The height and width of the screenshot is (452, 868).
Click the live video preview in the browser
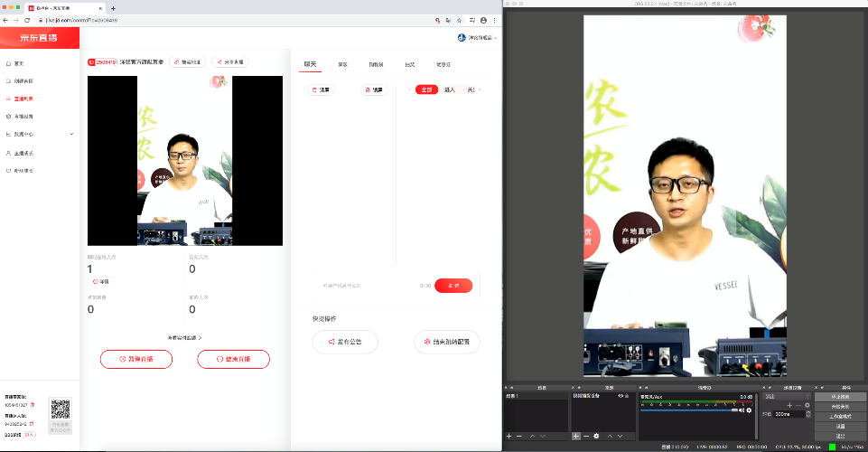coord(185,161)
